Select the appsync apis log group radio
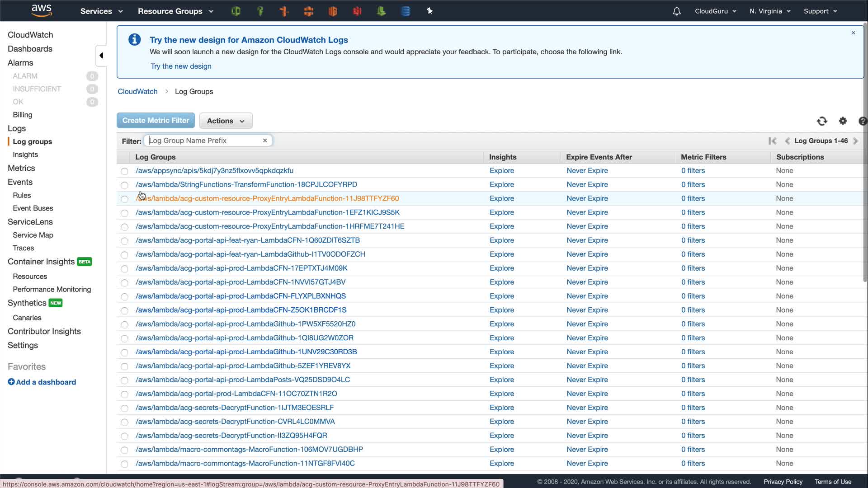Screen dimensions: 868x488 click(x=124, y=171)
